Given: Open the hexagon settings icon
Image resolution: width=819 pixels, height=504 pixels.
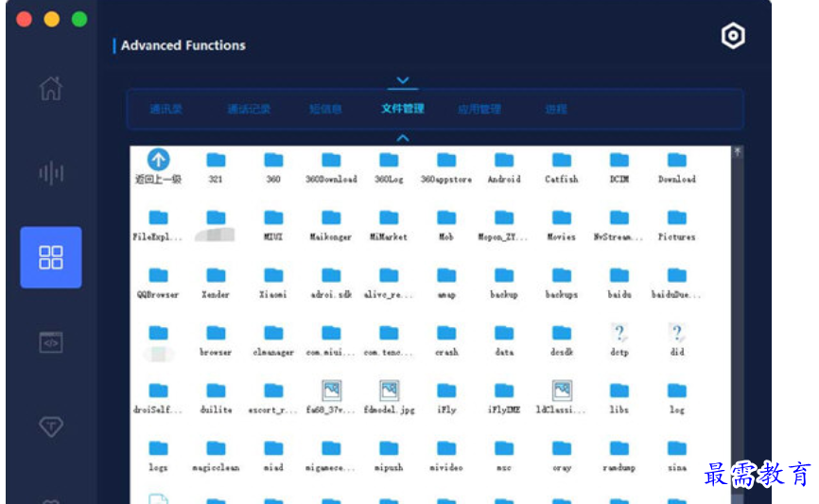Looking at the screenshot, I should (733, 36).
